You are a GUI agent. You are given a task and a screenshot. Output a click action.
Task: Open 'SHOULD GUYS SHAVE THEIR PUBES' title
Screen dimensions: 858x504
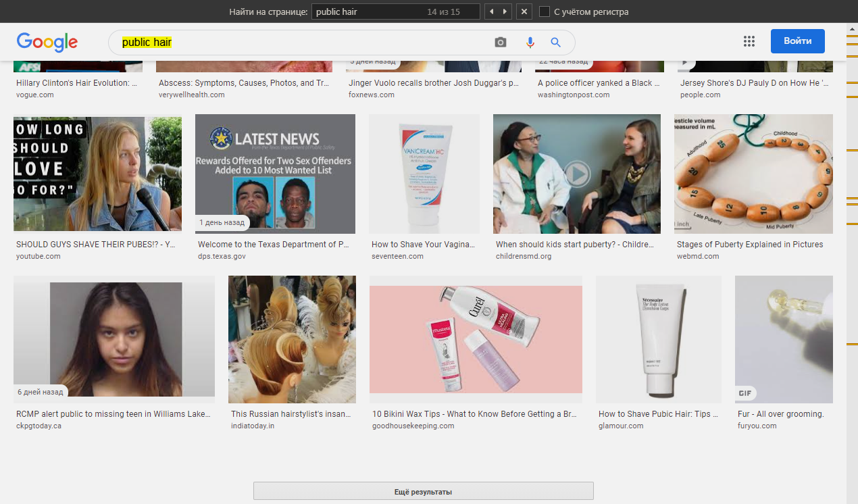point(95,245)
